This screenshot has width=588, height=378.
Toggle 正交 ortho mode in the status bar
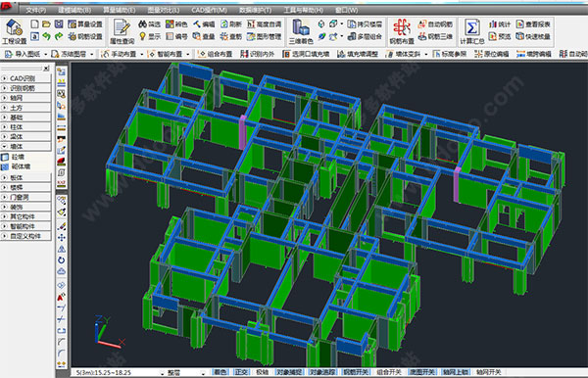tap(241, 372)
